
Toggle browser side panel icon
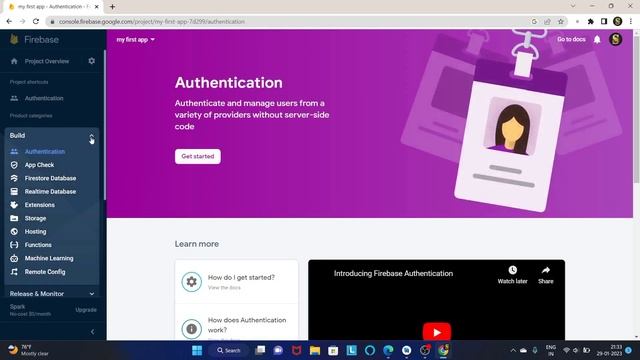[604, 22]
